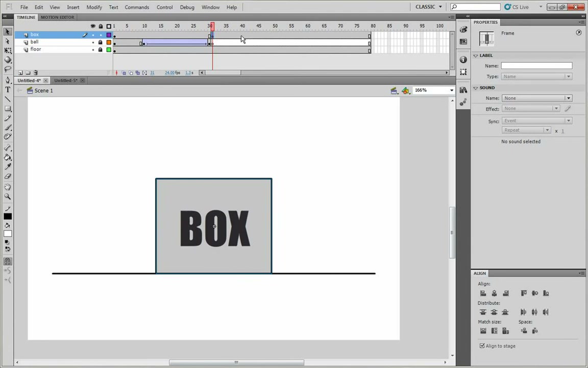This screenshot has height=368, width=588.
Task: Select the Eyedropper tool
Action: coord(8,167)
